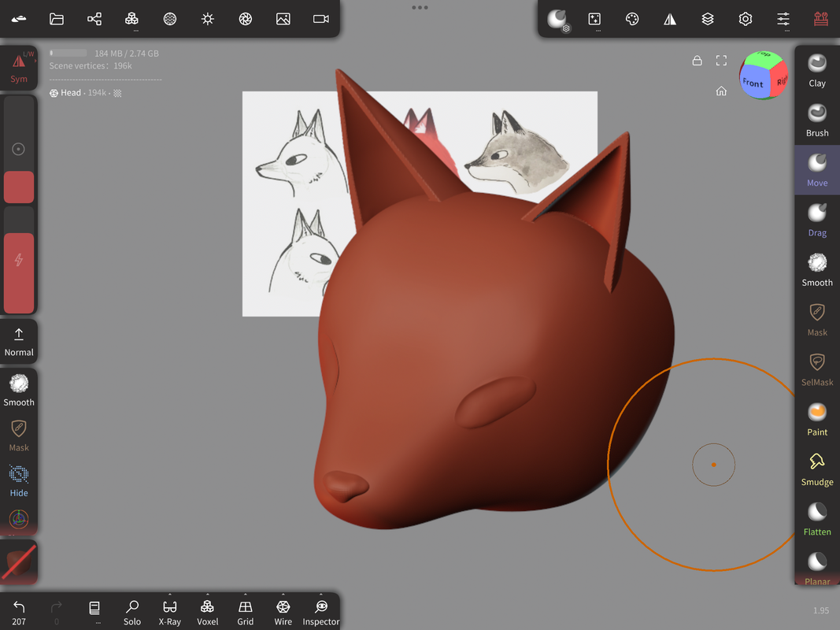The height and width of the screenshot is (630, 840).
Task: Toggle Symmetry with the Sym button
Action: [x=19, y=68]
